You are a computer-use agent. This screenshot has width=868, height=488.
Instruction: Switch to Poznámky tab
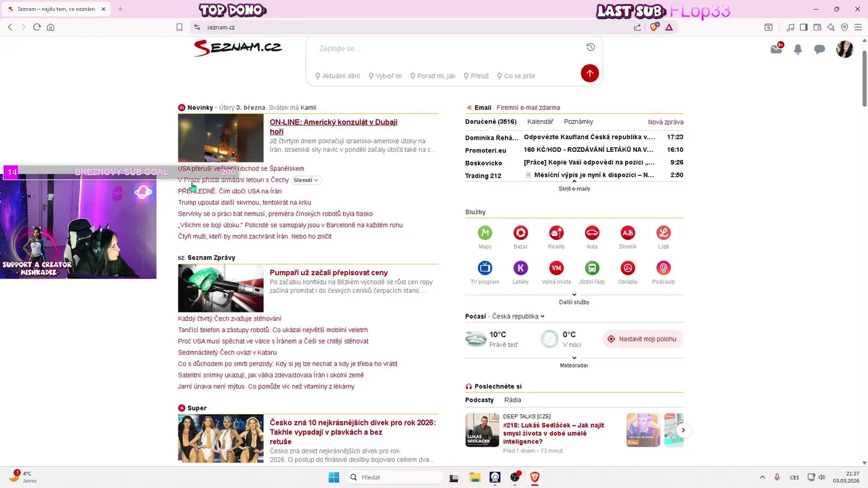[578, 122]
